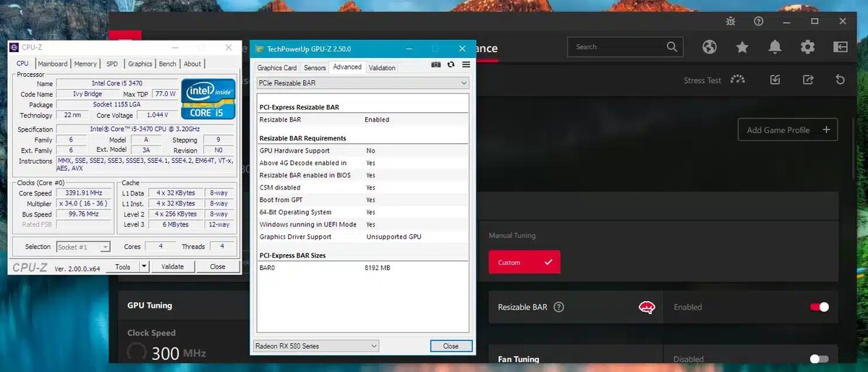Open the About tab in CPU-Z
Image resolution: width=868 pixels, height=372 pixels.
tap(192, 64)
